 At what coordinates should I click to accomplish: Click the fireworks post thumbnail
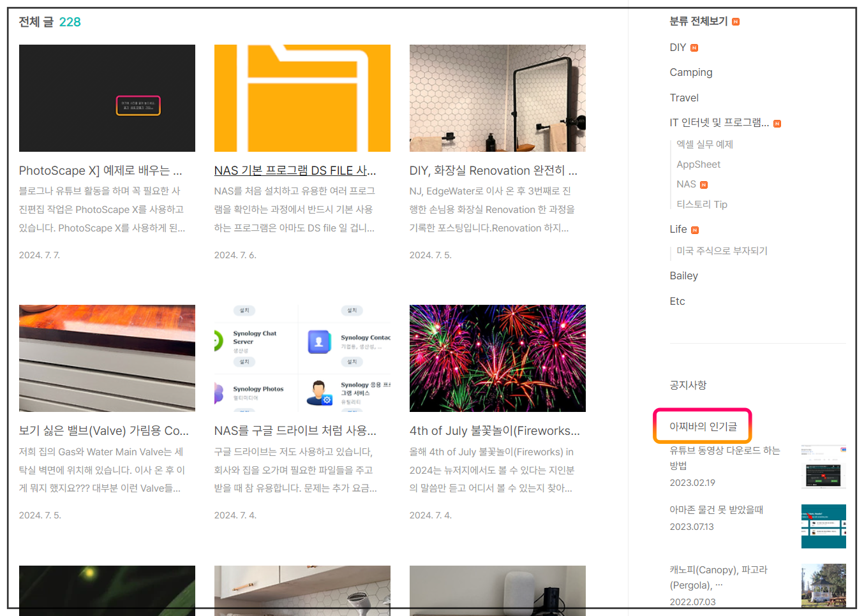[x=498, y=358]
